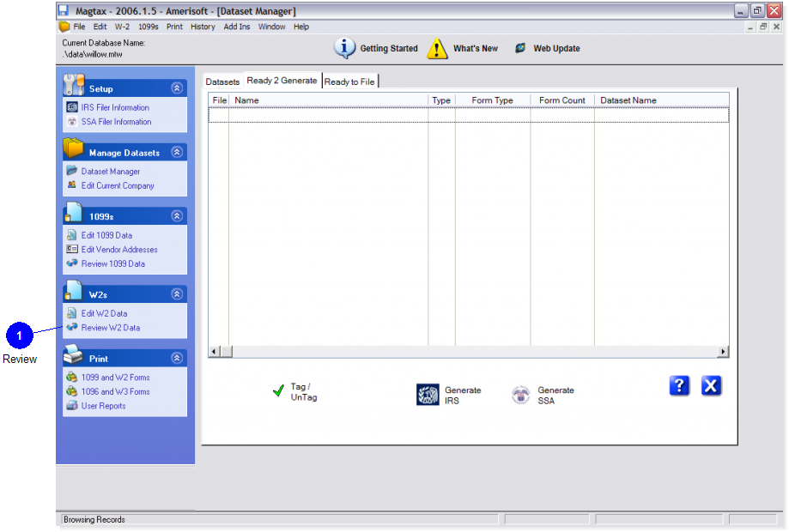Open the Window menu

pos(271,27)
